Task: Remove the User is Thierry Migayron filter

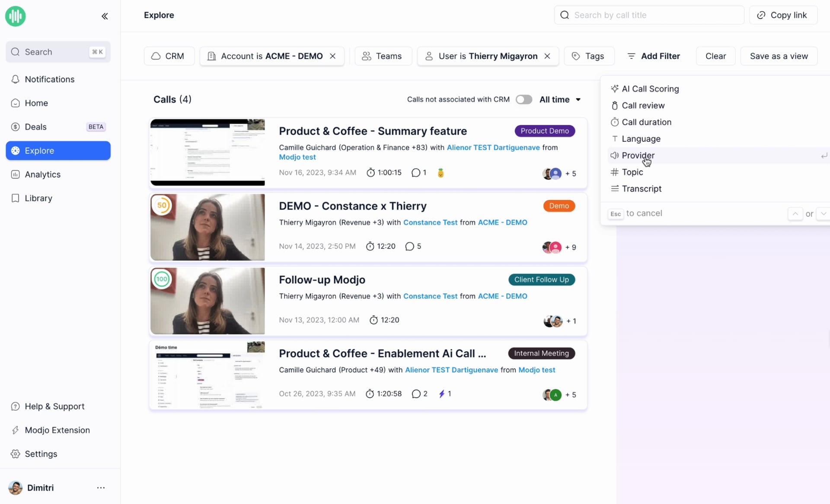Action: pos(547,56)
